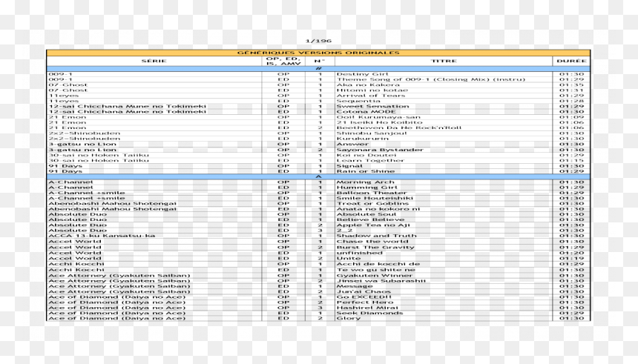Select the title 'Believe Believe'

[370, 219]
